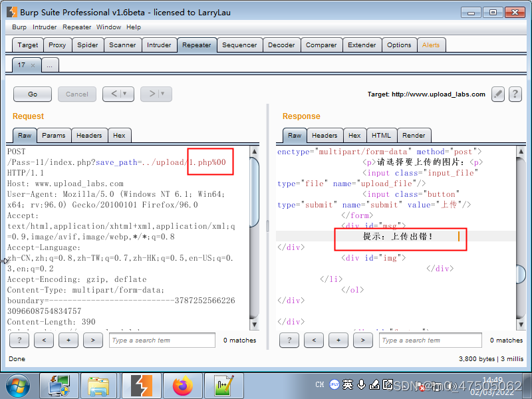The height and width of the screenshot is (399, 532).
Task: Select Request Headers tab
Action: tap(89, 136)
